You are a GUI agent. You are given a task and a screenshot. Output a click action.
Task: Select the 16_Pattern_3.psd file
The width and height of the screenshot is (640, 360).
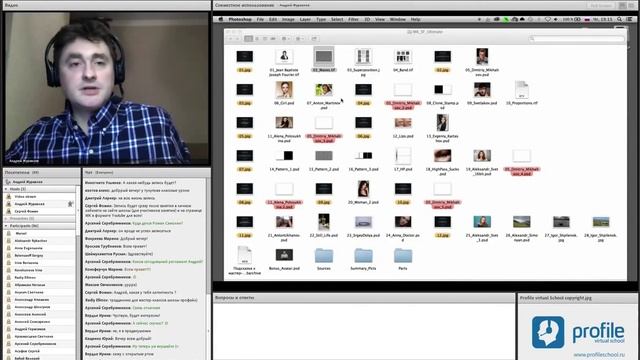pos(363,160)
